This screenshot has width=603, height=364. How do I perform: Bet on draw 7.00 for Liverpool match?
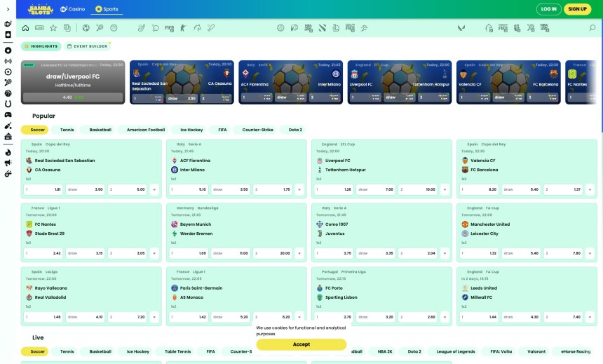point(375,189)
